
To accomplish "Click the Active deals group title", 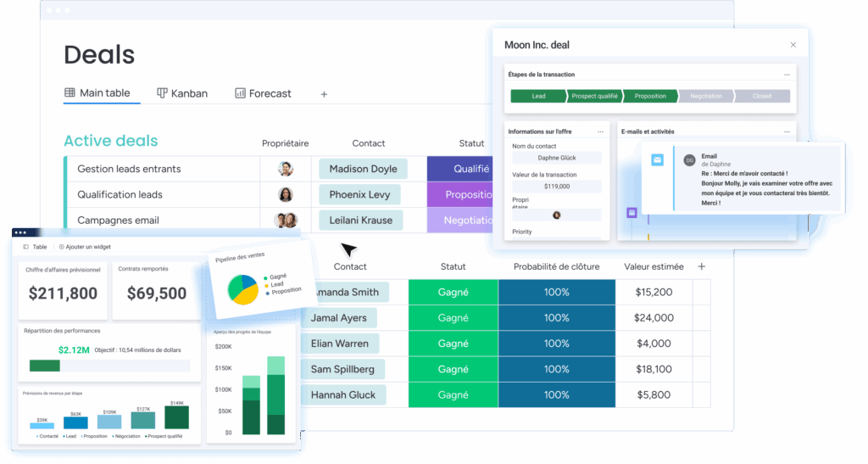I will click(111, 141).
